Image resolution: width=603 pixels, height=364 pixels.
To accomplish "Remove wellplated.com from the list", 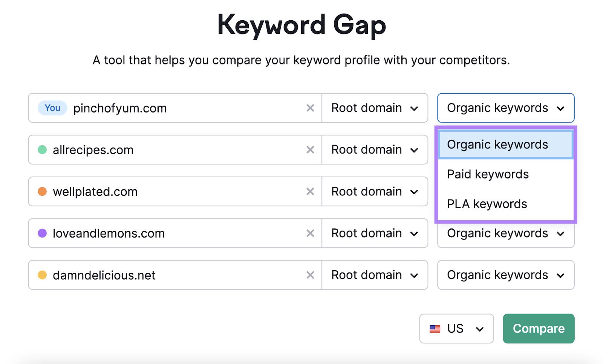I will 310,192.
